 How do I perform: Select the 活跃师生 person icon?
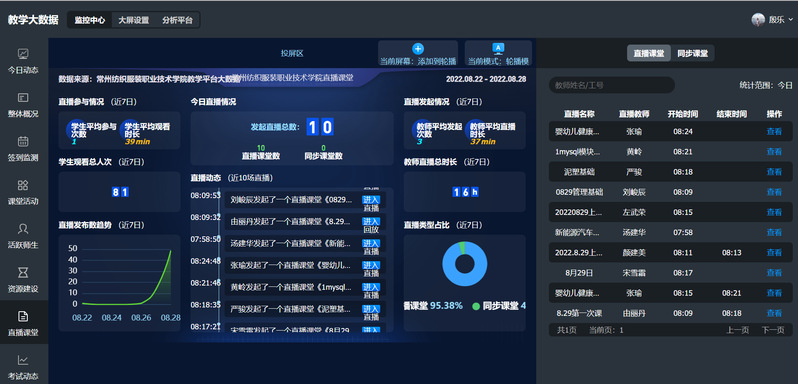tap(23, 228)
